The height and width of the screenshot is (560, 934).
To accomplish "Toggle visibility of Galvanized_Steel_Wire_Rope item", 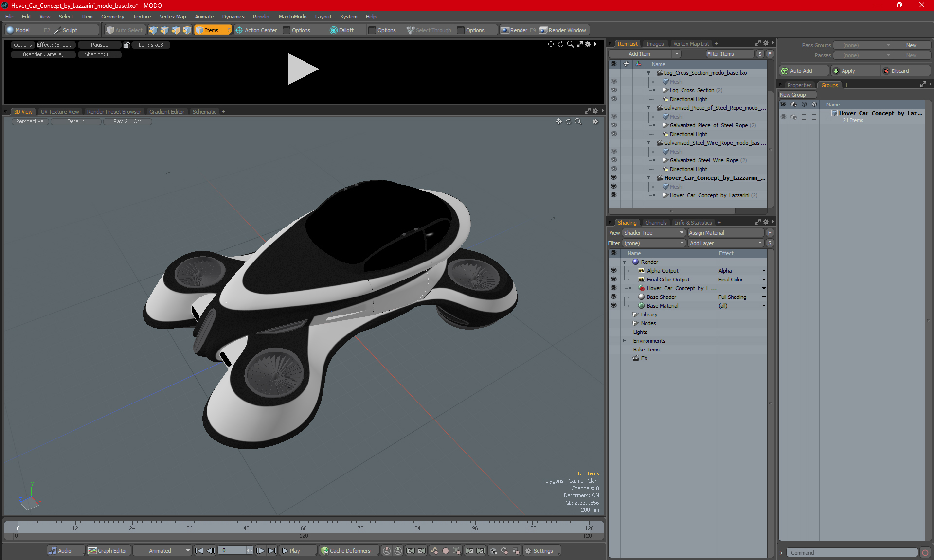I will 614,160.
